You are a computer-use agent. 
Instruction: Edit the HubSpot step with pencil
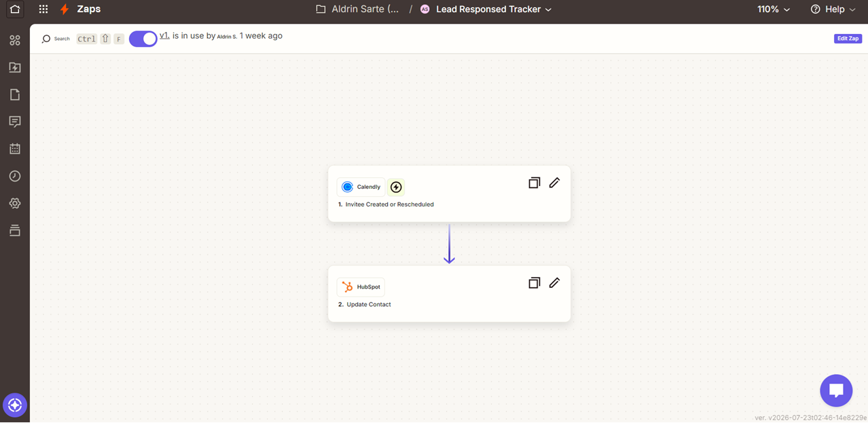554,282
